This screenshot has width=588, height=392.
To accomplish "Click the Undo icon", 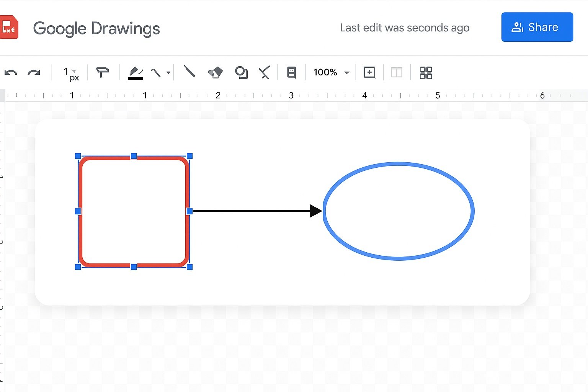I will click(x=10, y=72).
